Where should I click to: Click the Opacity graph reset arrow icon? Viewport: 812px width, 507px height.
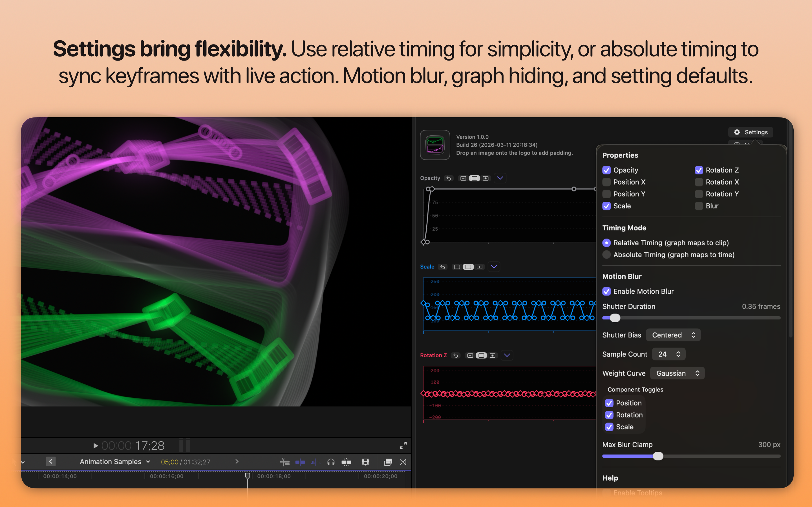click(449, 178)
